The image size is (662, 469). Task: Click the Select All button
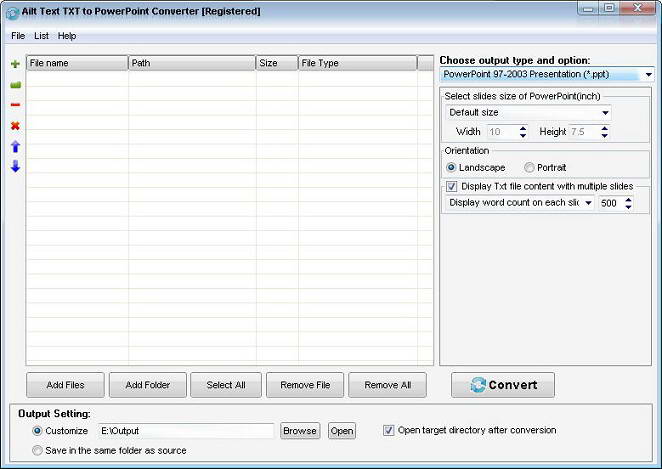point(226,385)
